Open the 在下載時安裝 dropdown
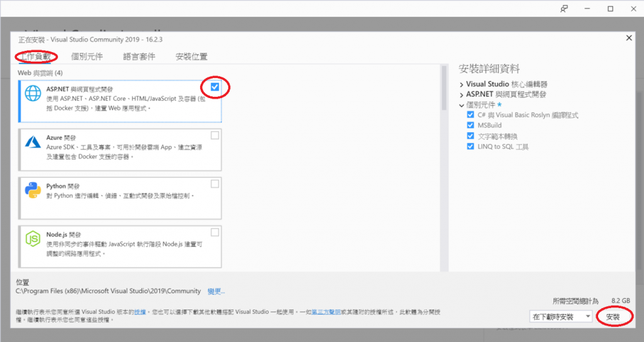Screen dimensions: 644x342 (x=561, y=317)
